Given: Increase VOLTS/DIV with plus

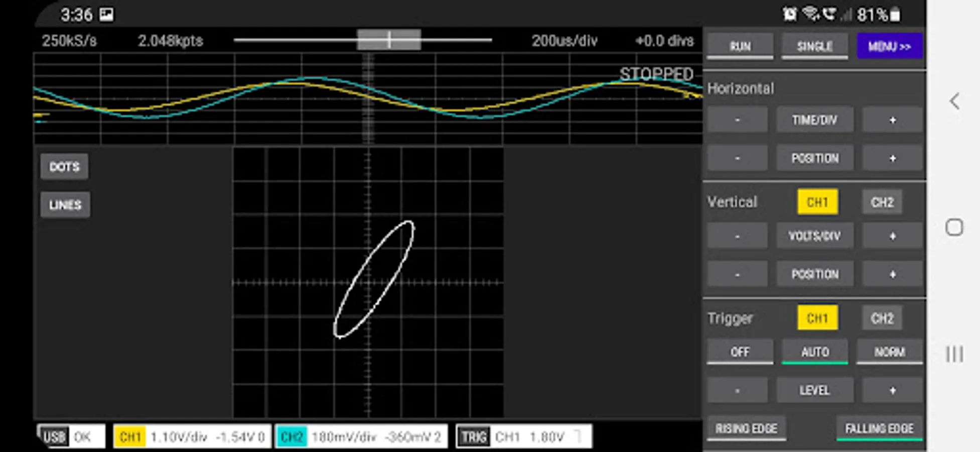Looking at the screenshot, I should click(x=892, y=236).
